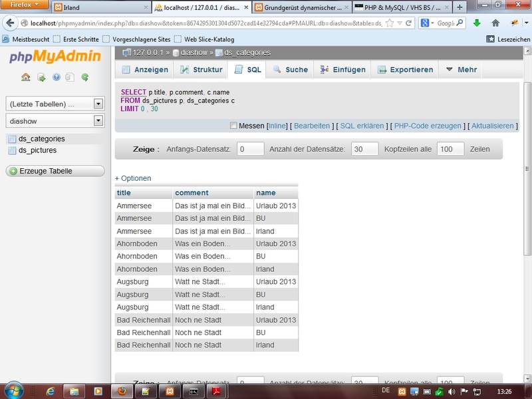The image size is (532, 399).
Task: Launch Internet Explorer from taskbar
Action: [51, 392]
